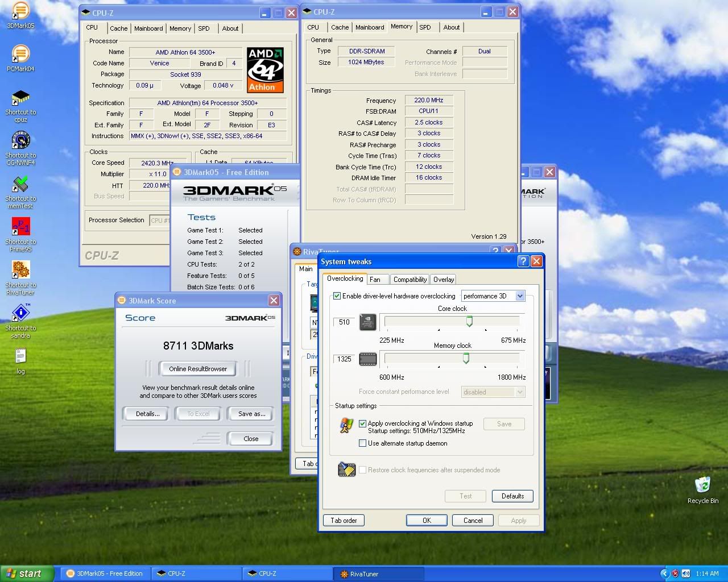This screenshot has width=728, height=582.
Task: Switch to the Fan tab
Action: click(375, 280)
